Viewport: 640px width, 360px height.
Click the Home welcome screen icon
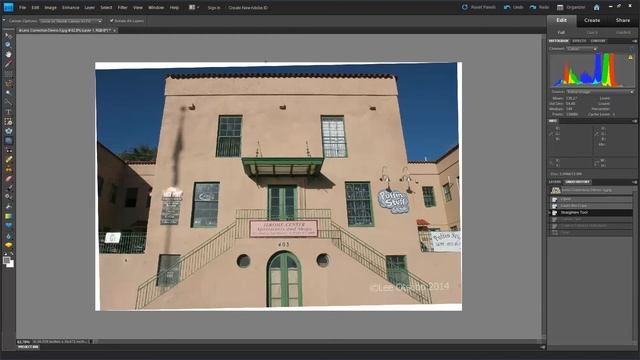(x=596, y=7)
